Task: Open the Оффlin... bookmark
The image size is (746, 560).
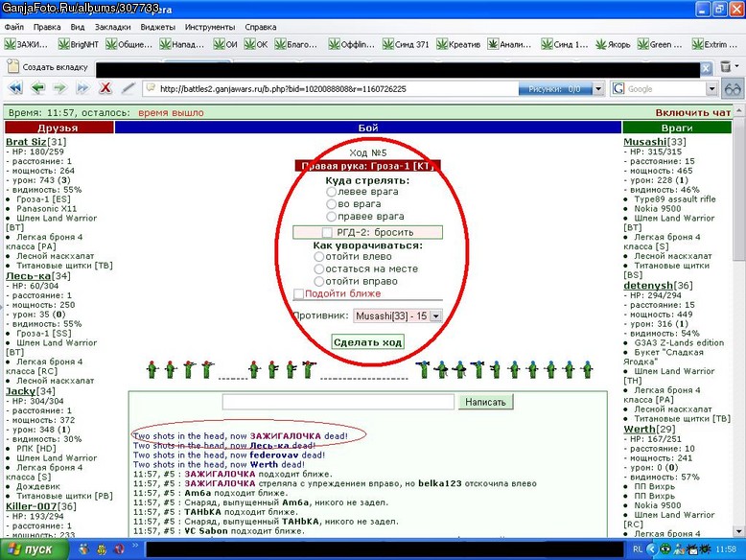Action: (352, 44)
